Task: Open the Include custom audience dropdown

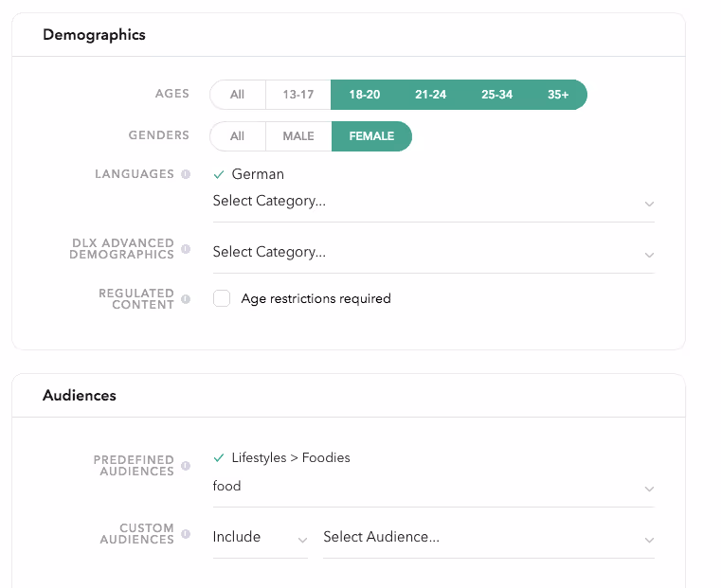Action: click(x=260, y=538)
